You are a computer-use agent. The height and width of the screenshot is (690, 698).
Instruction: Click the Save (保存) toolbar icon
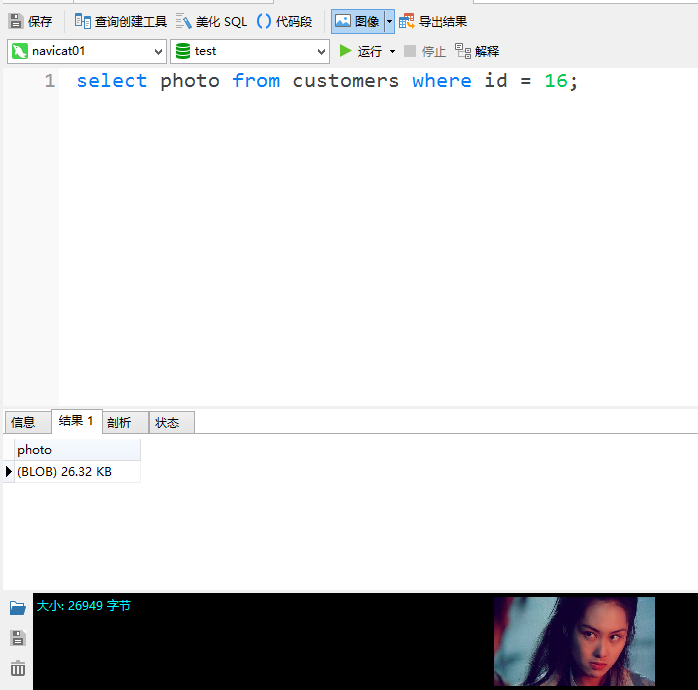pyautogui.click(x=17, y=21)
